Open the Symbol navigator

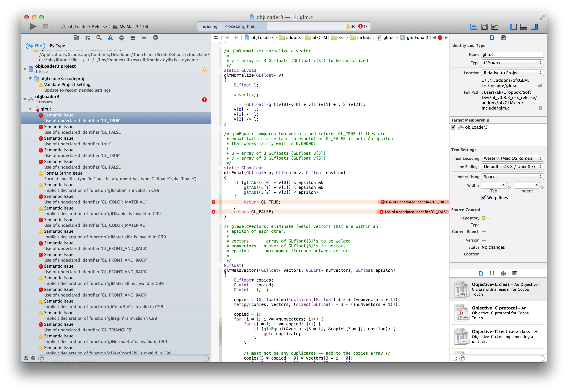coord(88,38)
